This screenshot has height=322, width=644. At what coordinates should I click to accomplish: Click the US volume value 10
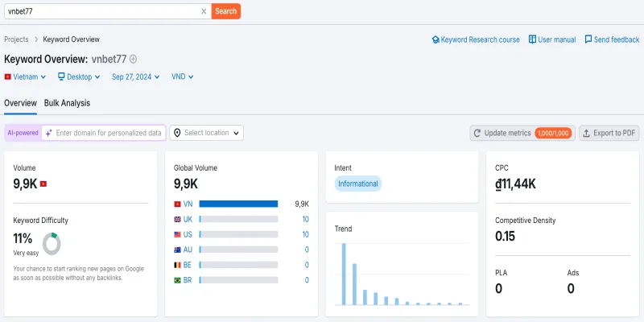pyautogui.click(x=305, y=234)
